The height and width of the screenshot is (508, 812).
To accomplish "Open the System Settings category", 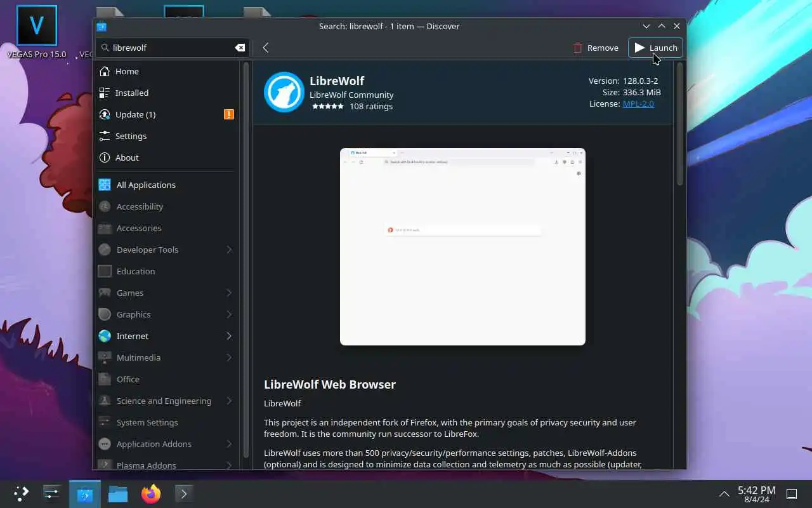I will pyautogui.click(x=166, y=422).
